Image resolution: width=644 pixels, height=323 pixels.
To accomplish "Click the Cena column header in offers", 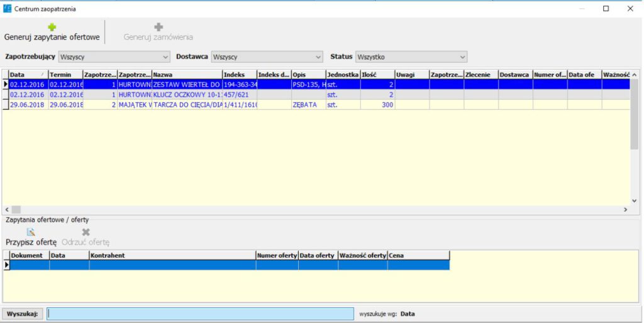I will [418, 256].
